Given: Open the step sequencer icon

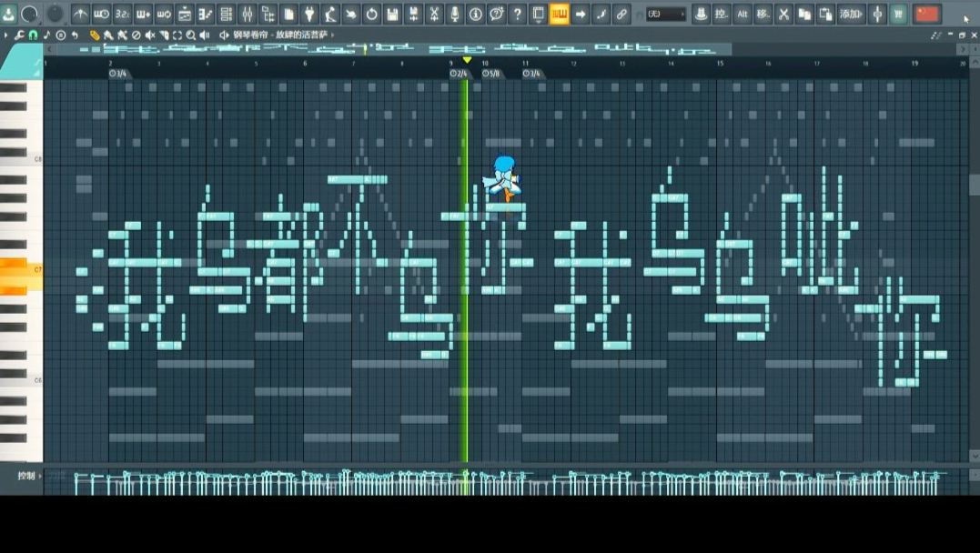Looking at the screenshot, I should 206,14.
